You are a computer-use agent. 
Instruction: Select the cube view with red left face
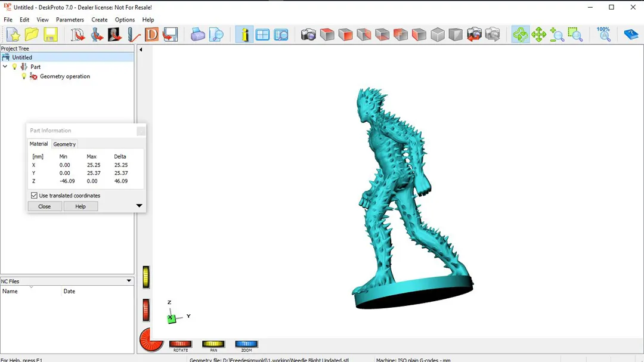tap(419, 35)
